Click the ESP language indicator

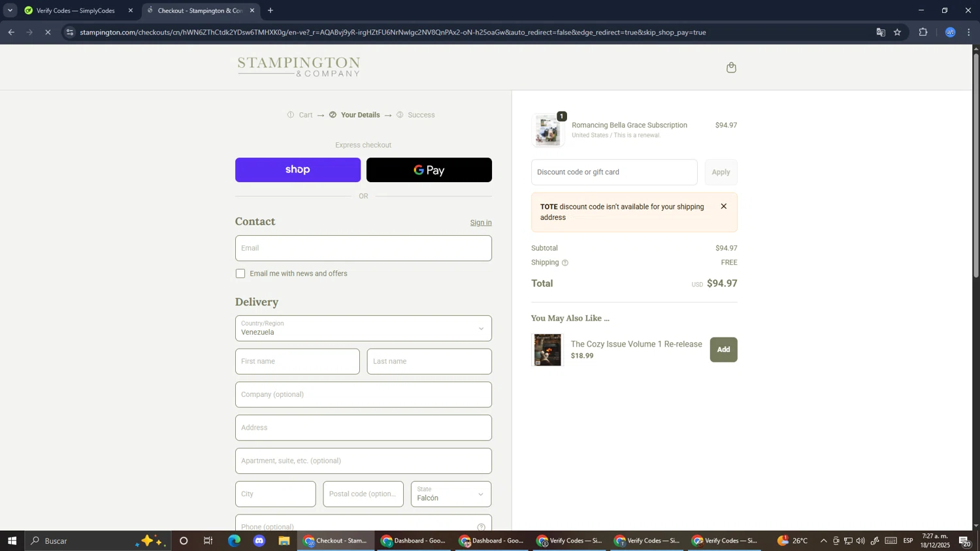point(908,541)
